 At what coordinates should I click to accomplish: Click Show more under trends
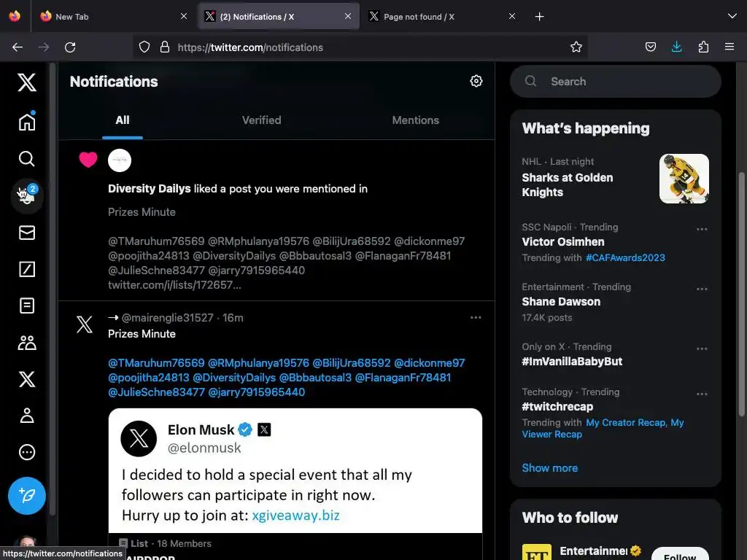coord(549,468)
